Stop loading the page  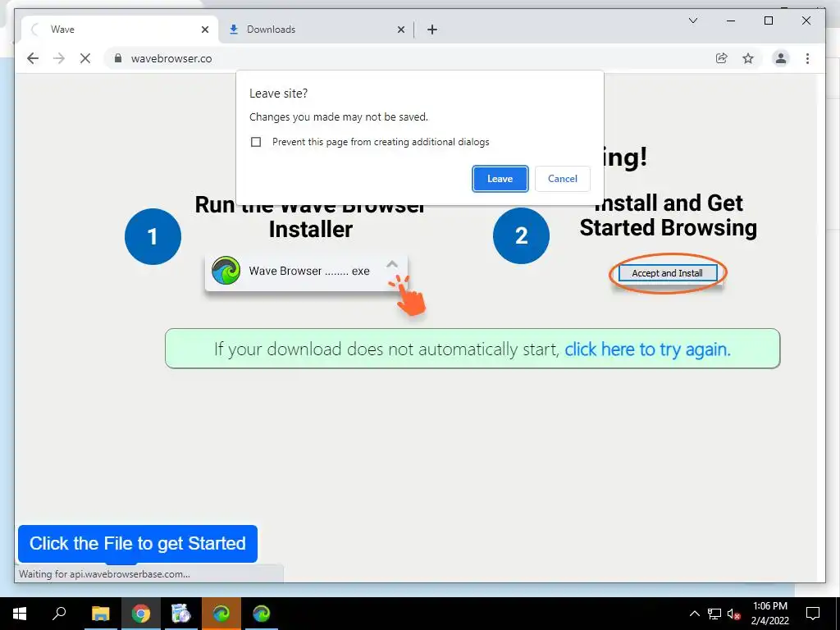(85, 58)
